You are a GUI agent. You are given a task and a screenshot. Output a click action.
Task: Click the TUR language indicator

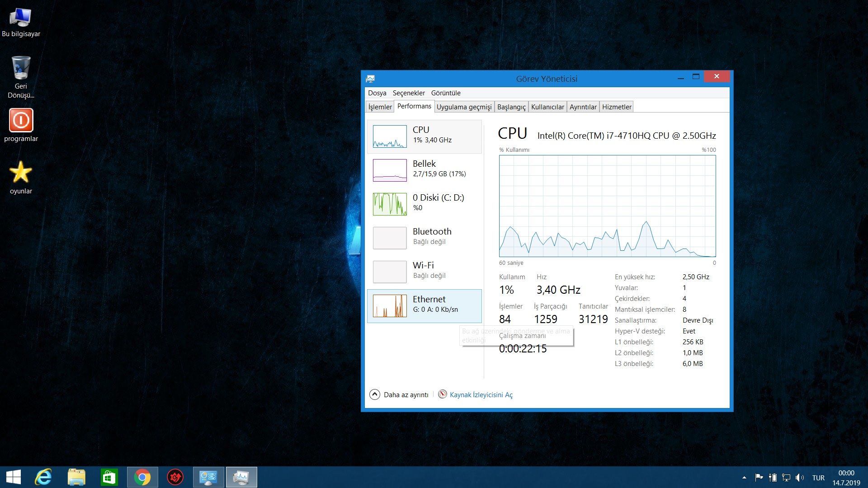point(818,478)
